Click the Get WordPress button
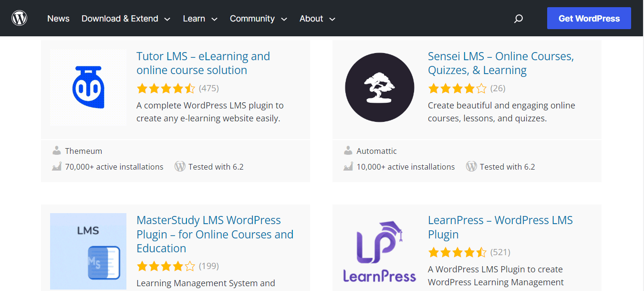 (589, 19)
